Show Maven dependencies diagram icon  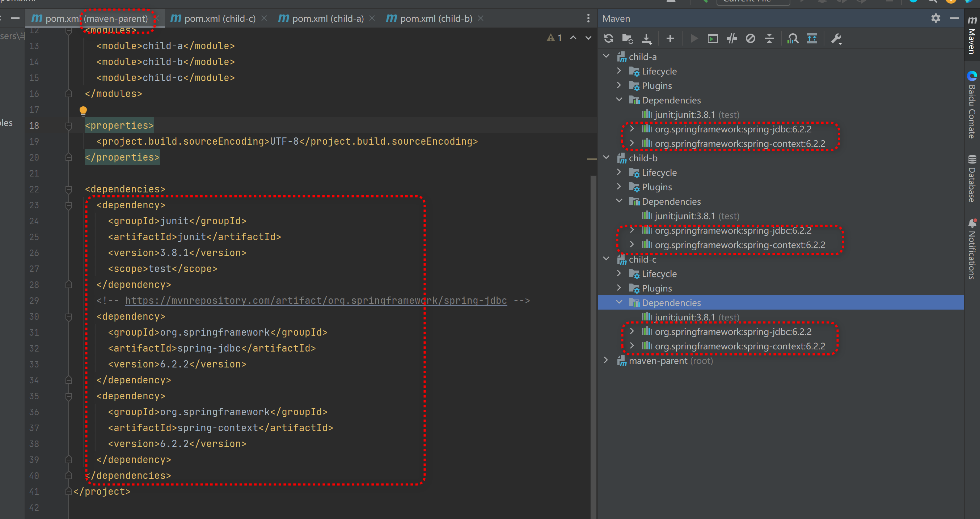tap(793, 38)
